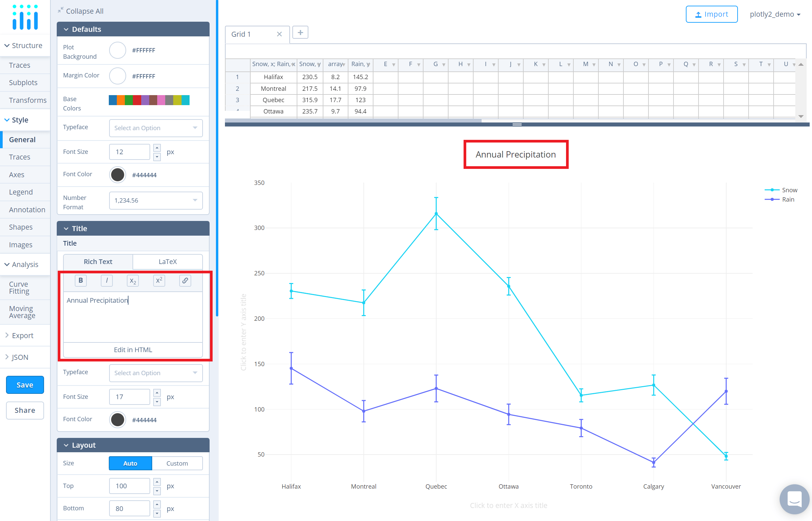Toggle Snow trace in legend
This screenshot has height=521, width=812.
789,190
